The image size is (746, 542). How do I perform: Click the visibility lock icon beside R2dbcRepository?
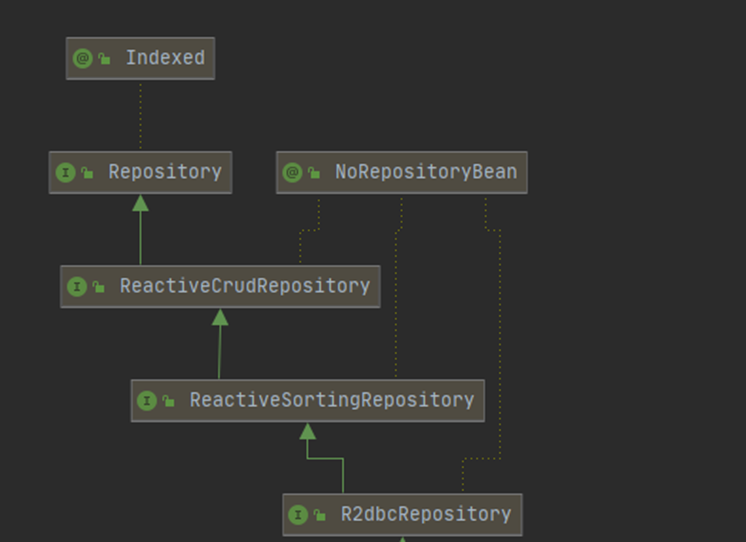[319, 515]
